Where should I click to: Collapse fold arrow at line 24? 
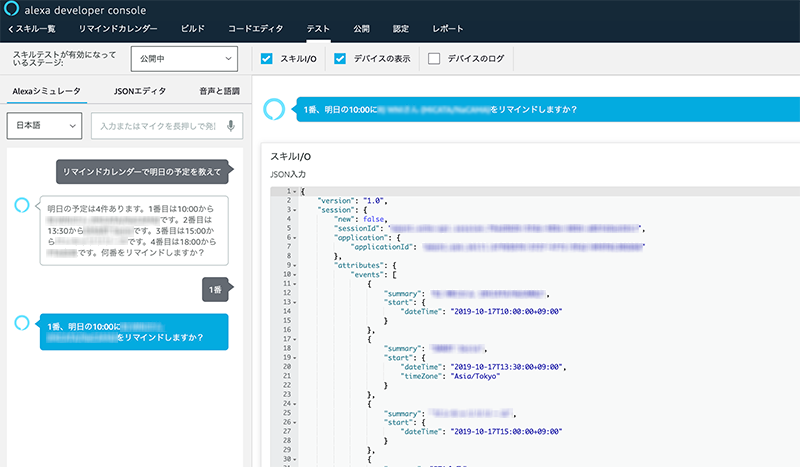tap(295, 404)
